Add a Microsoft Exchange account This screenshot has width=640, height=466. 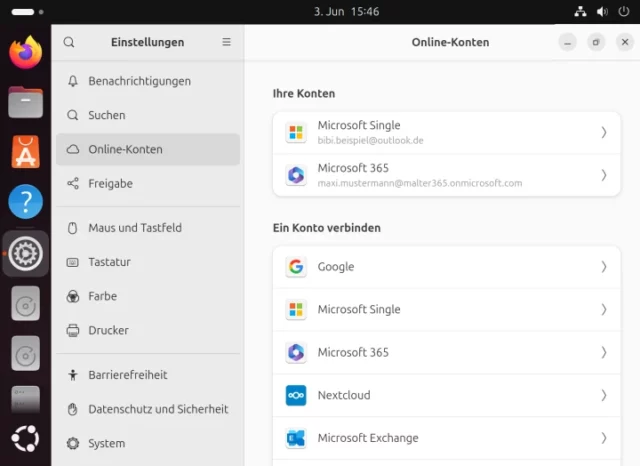(x=447, y=438)
